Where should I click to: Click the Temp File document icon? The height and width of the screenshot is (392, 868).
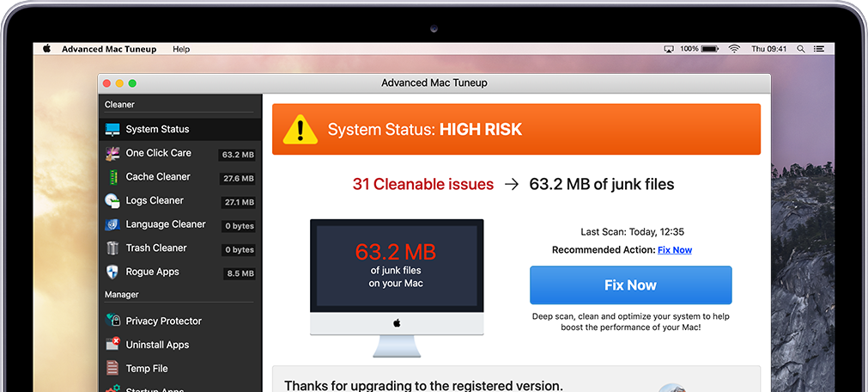coord(112,368)
